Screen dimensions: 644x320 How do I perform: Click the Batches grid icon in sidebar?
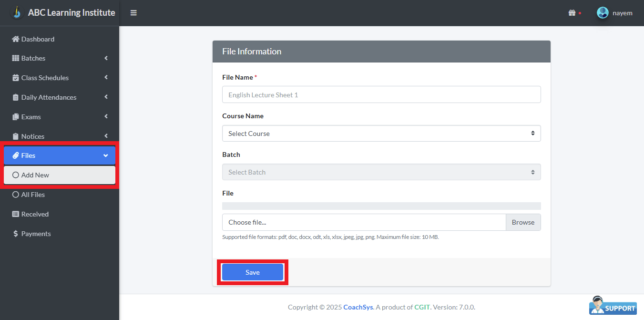tap(16, 58)
